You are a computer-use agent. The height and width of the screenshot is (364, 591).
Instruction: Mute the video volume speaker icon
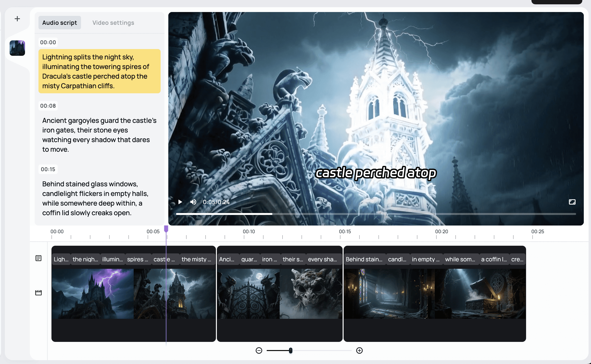pos(193,202)
